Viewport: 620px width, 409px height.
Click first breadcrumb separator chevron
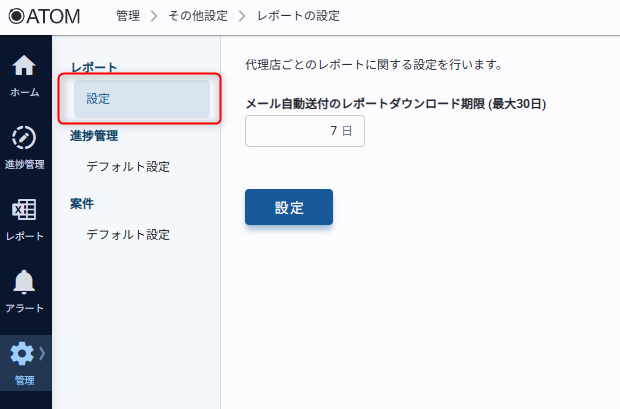click(155, 16)
